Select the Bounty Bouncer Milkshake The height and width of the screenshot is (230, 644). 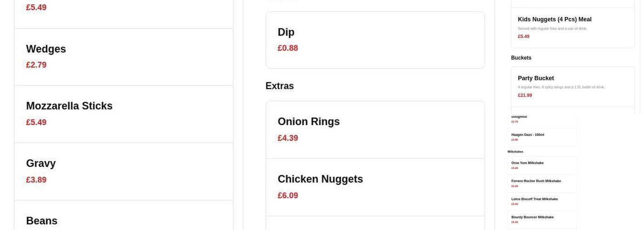click(x=541, y=219)
